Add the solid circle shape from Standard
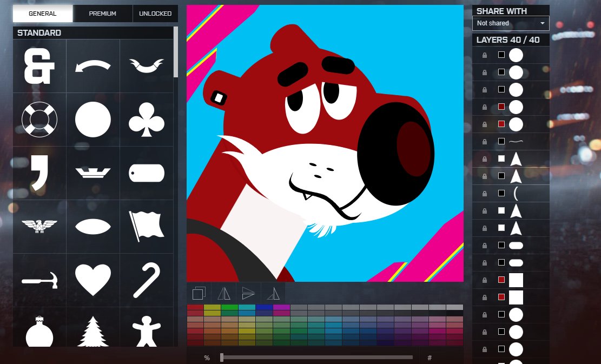 (93, 119)
